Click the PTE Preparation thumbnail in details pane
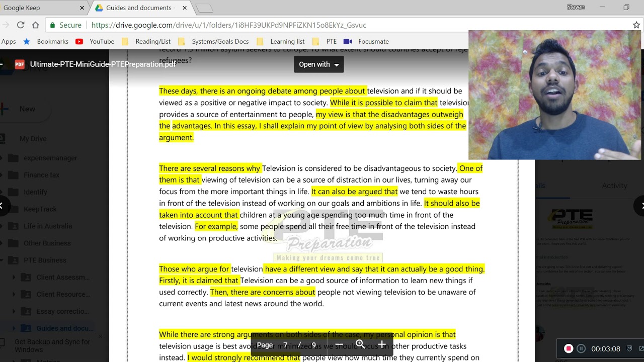 coord(572,219)
